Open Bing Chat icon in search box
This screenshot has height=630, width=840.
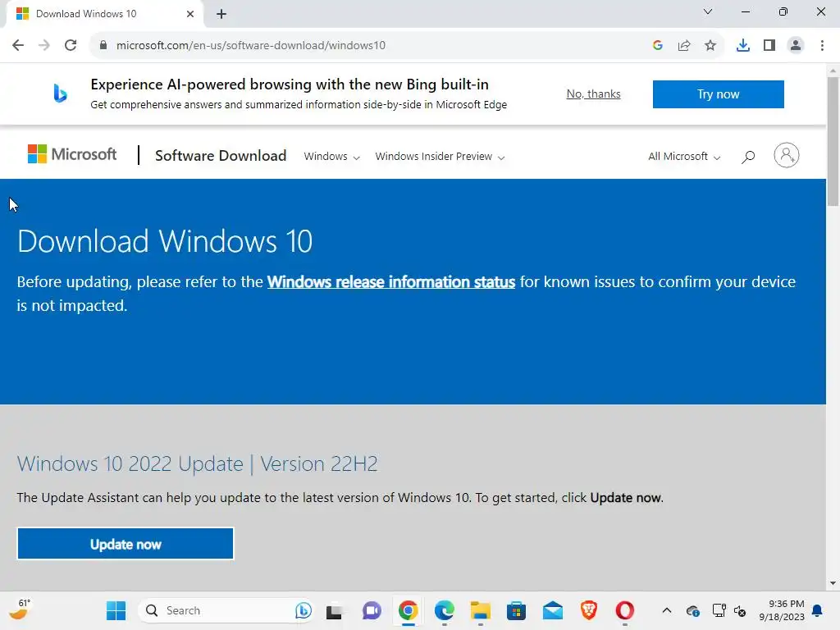303,610
